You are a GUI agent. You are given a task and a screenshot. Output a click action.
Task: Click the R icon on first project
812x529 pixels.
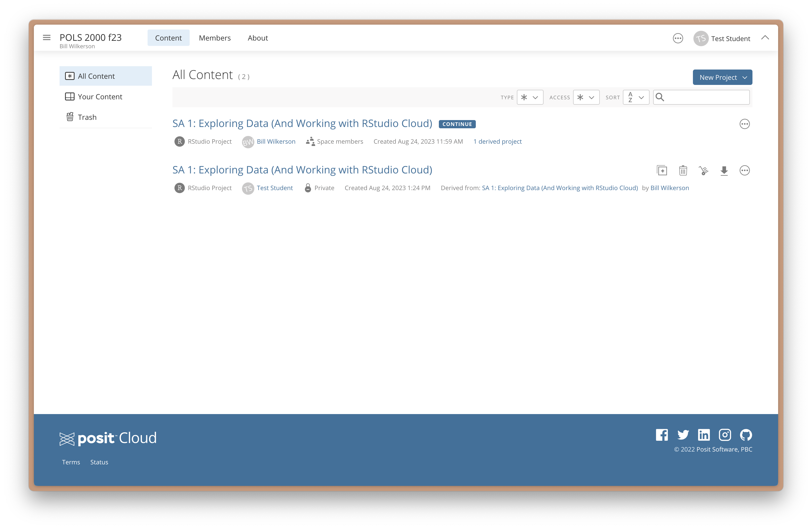[179, 141]
